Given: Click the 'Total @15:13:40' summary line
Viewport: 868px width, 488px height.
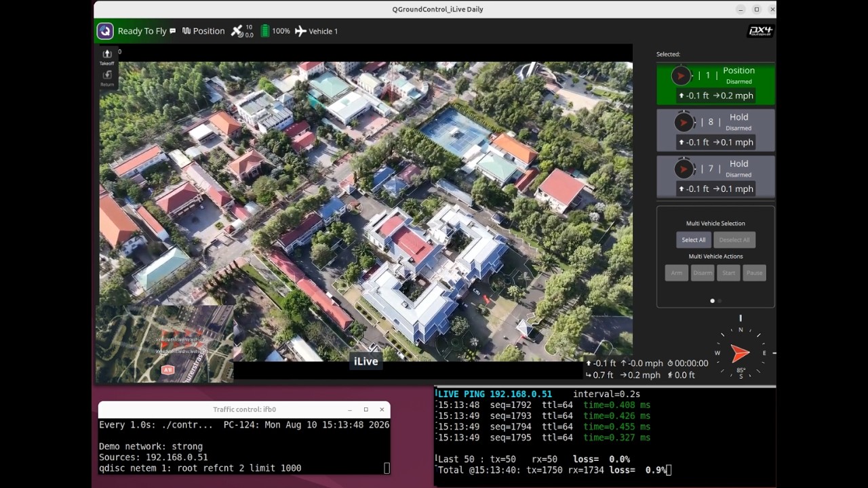Looking at the screenshot, I should tap(553, 470).
